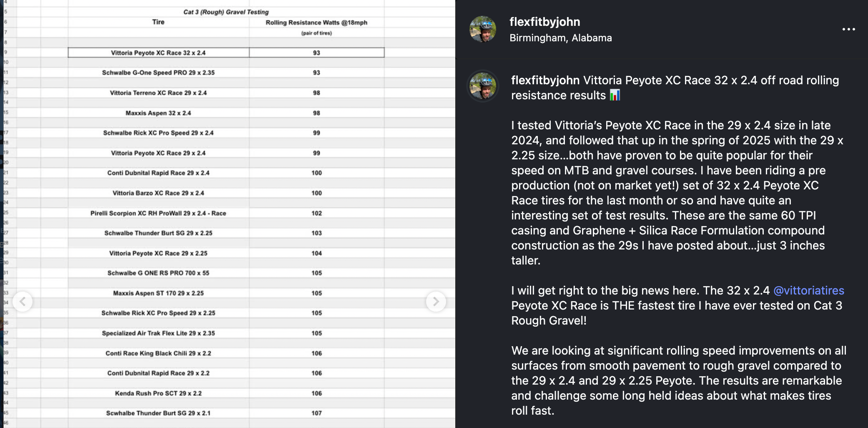
Task: Open the Birmingham, Alabama location link
Action: click(560, 38)
